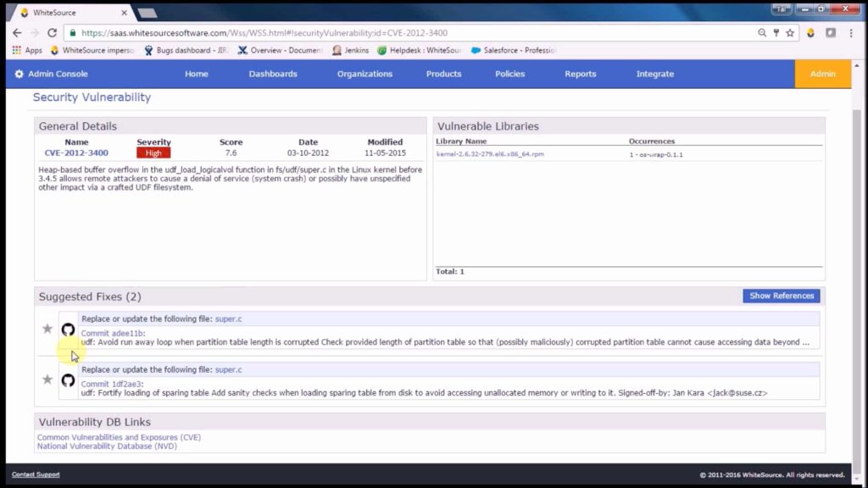
Task: Open the Jenkins bookmark
Action: point(350,50)
